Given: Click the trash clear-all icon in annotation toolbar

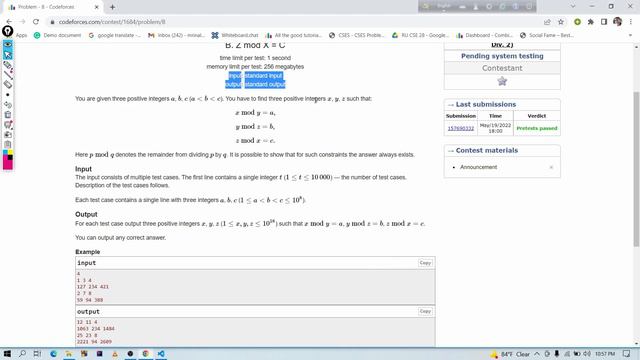Looking at the screenshot, I should pyautogui.click(x=8, y=115).
